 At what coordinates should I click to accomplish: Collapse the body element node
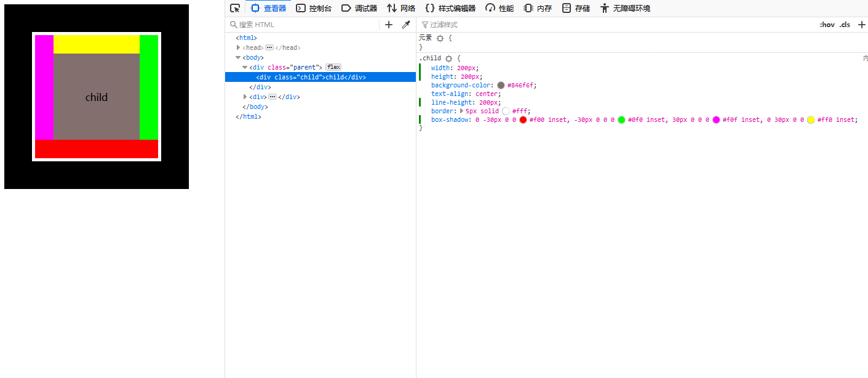pyautogui.click(x=237, y=57)
